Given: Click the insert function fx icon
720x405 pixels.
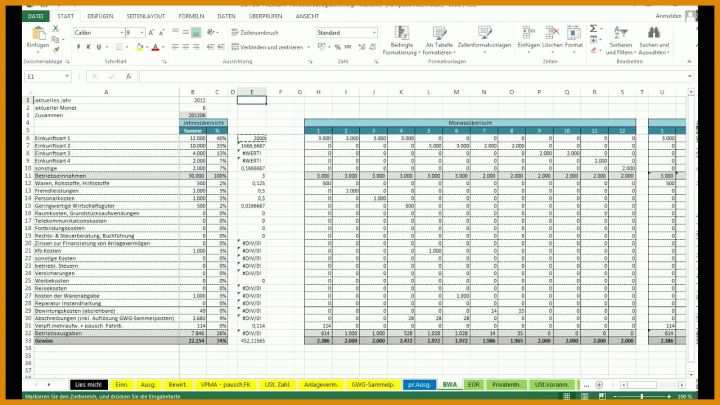Looking at the screenshot, I should [x=129, y=76].
